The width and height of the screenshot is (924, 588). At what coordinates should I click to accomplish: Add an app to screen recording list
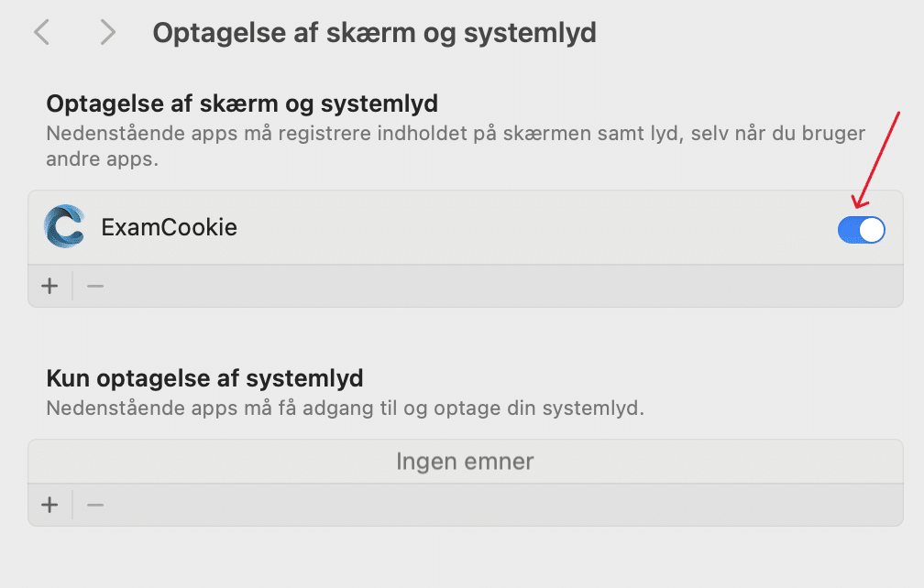click(x=49, y=286)
